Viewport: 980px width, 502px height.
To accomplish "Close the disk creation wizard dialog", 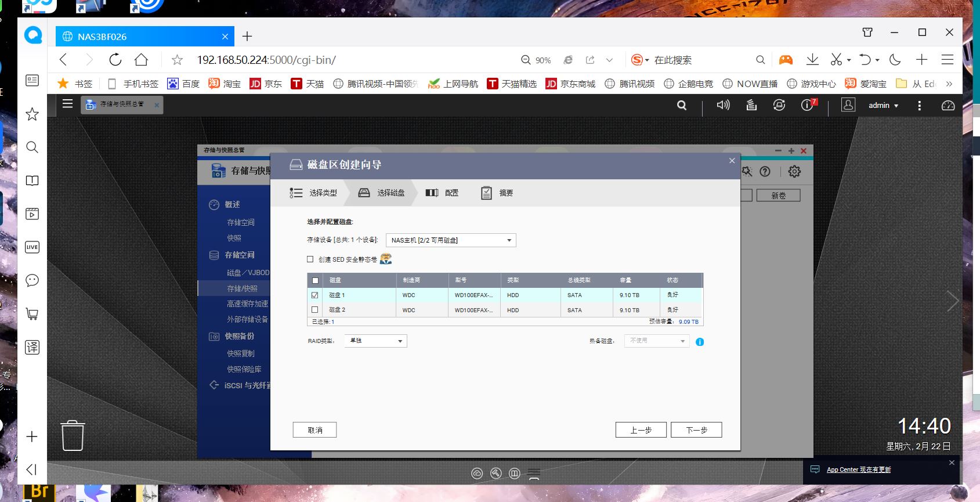I will pos(732,161).
